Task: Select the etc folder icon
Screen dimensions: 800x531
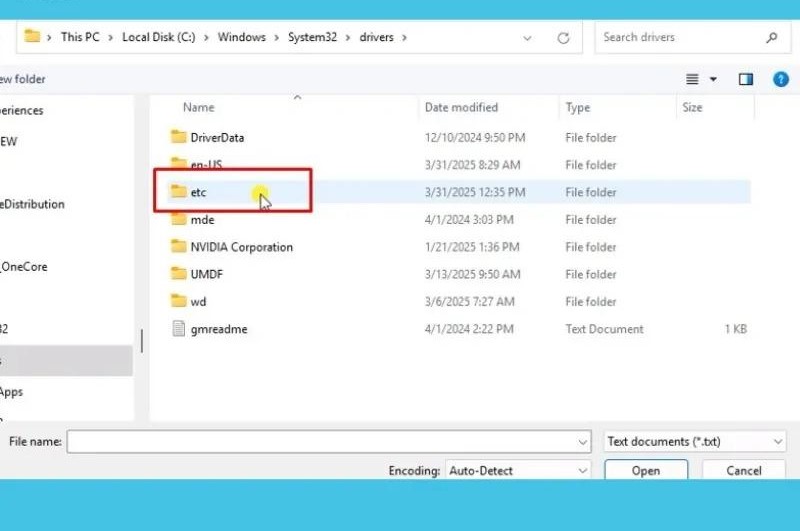Action: point(178,191)
